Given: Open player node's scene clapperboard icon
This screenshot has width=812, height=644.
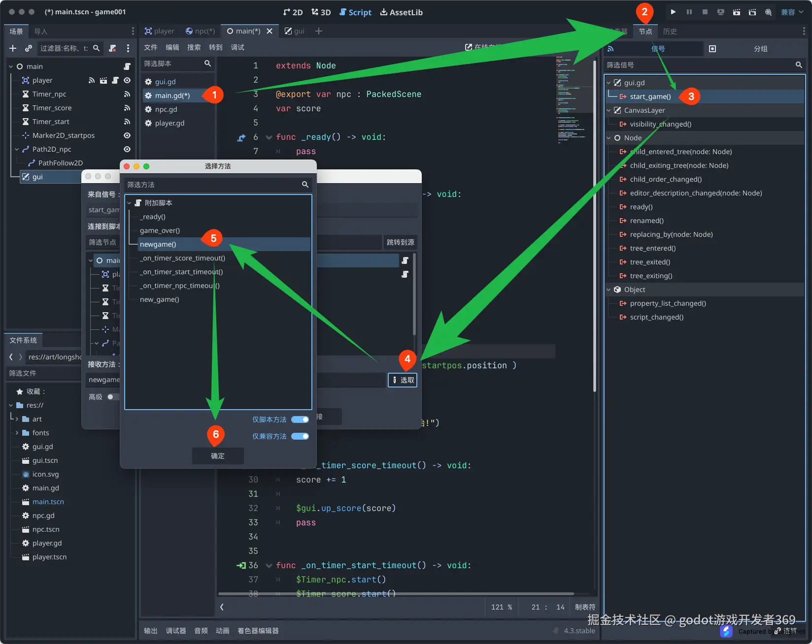Looking at the screenshot, I should tap(103, 80).
